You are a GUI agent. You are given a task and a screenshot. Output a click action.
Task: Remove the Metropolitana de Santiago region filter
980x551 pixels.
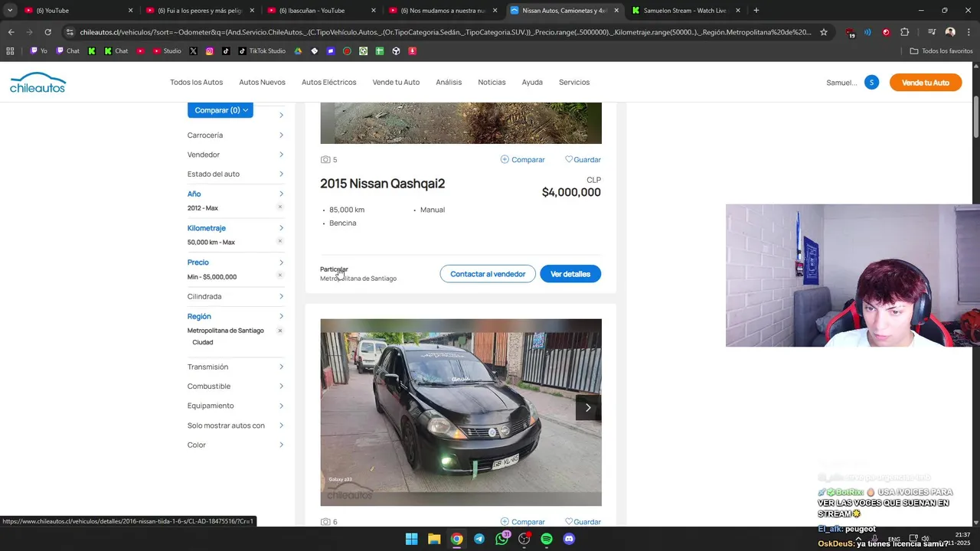[x=280, y=331]
